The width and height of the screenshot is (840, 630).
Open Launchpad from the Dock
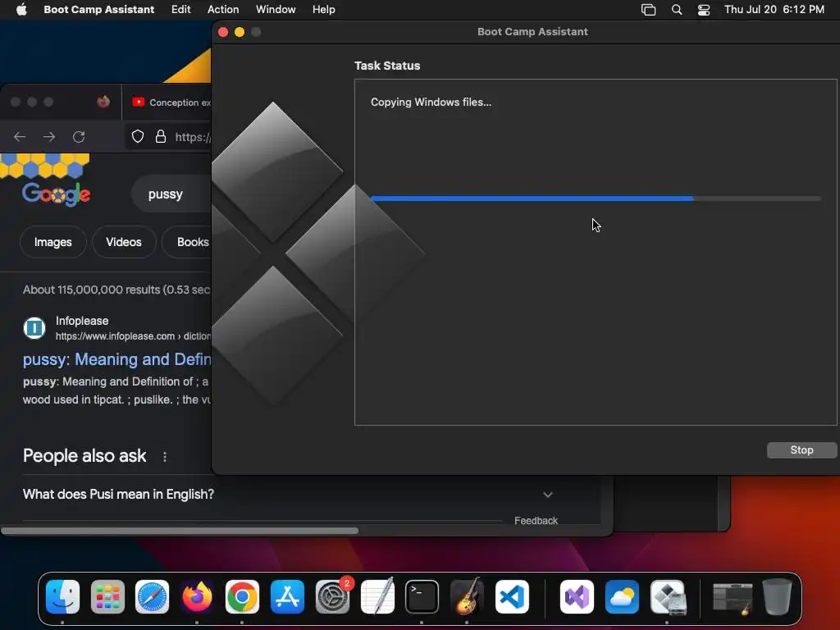pyautogui.click(x=107, y=596)
